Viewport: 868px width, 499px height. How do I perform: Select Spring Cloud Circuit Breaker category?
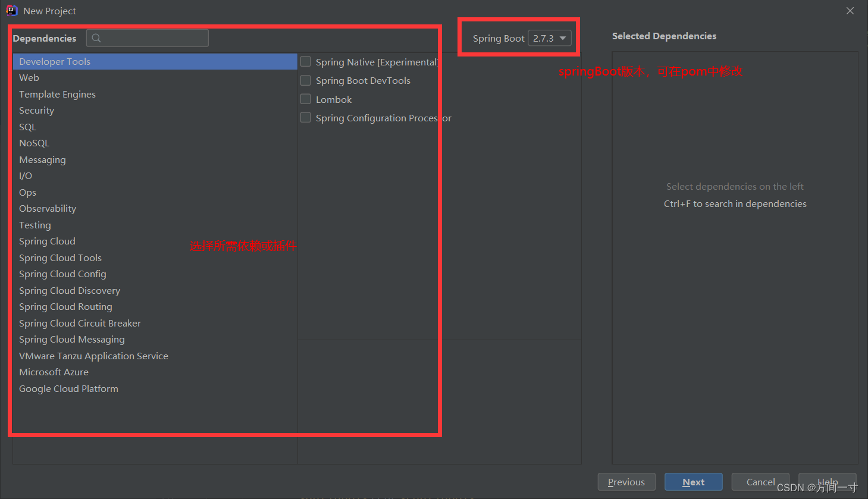pyautogui.click(x=155, y=323)
